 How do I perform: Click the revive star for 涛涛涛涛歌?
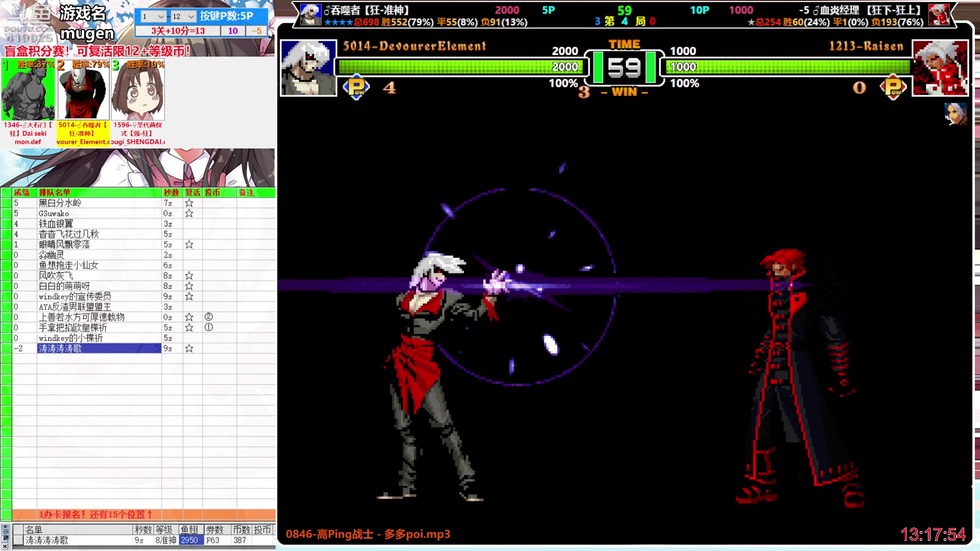point(189,348)
